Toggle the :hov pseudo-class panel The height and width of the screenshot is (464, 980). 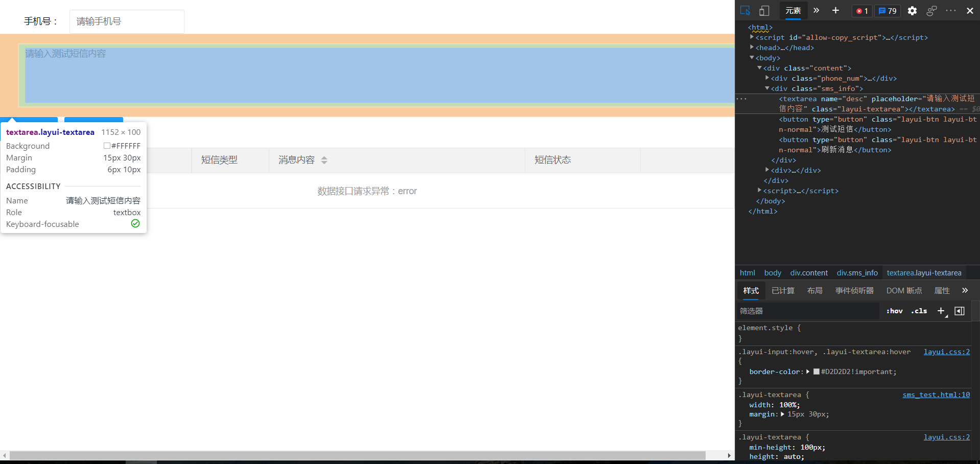point(895,311)
